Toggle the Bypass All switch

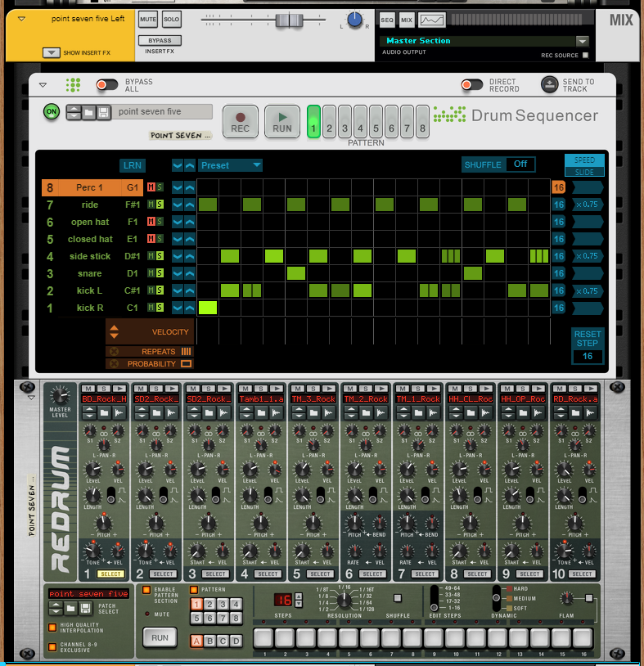pos(107,84)
